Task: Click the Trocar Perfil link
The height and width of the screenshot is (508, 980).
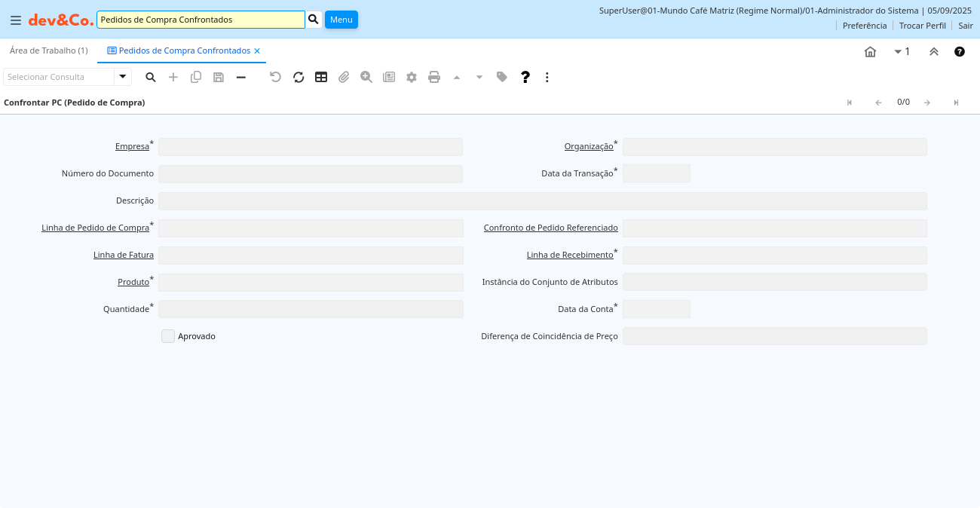Action: tap(922, 26)
